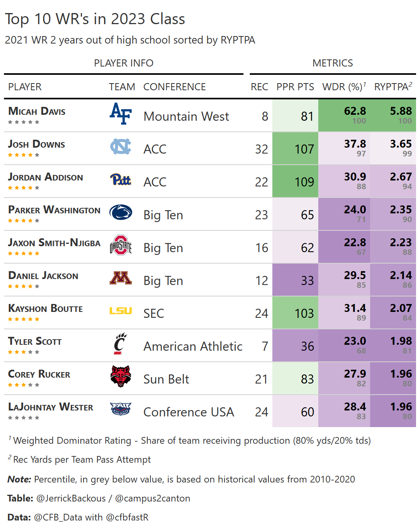This screenshot has width=420, height=530.
Task: Click the Penn State lion logo
Action: [121, 213]
